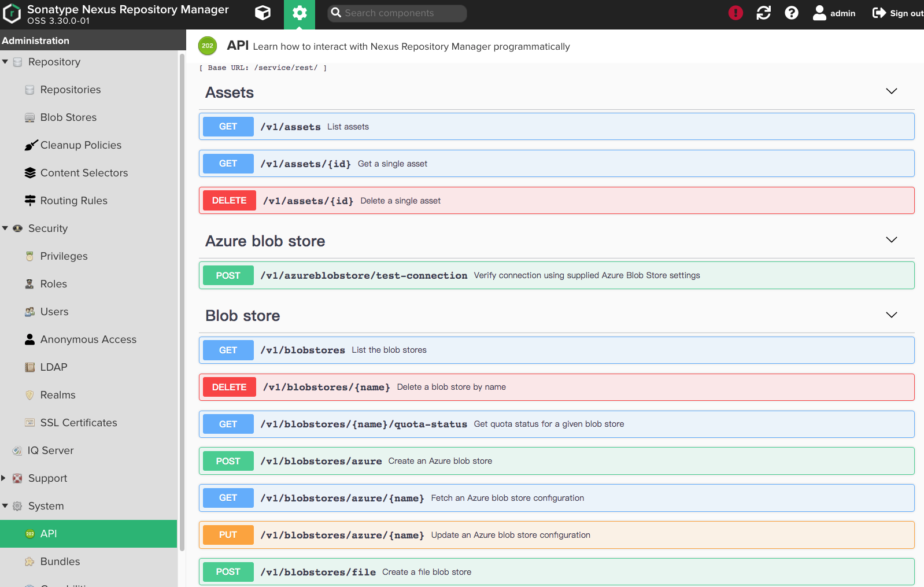Click the Support lifebuoy icon
Image resolution: width=924 pixels, height=587 pixels.
point(17,478)
